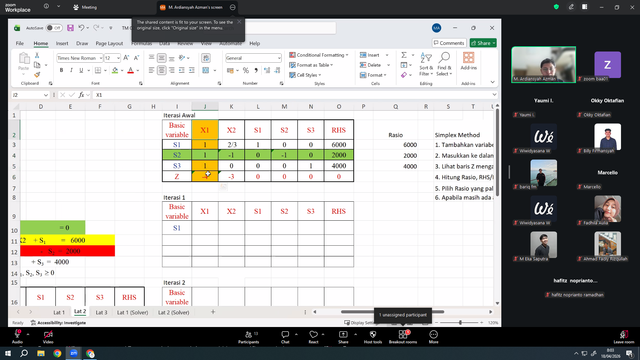
Task: Click the green Share button
Action: (x=483, y=43)
